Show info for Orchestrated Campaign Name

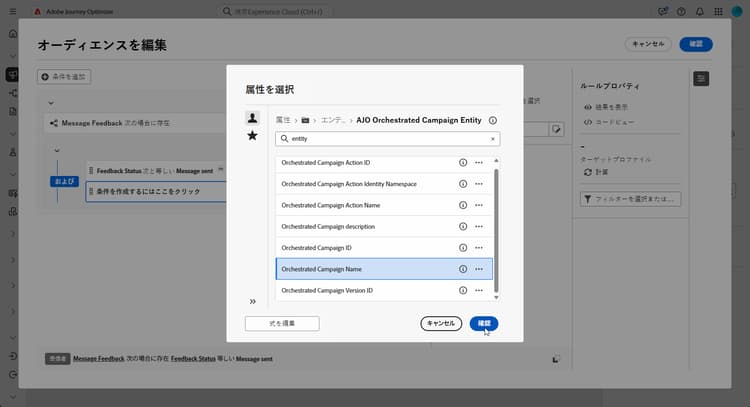[x=463, y=269]
